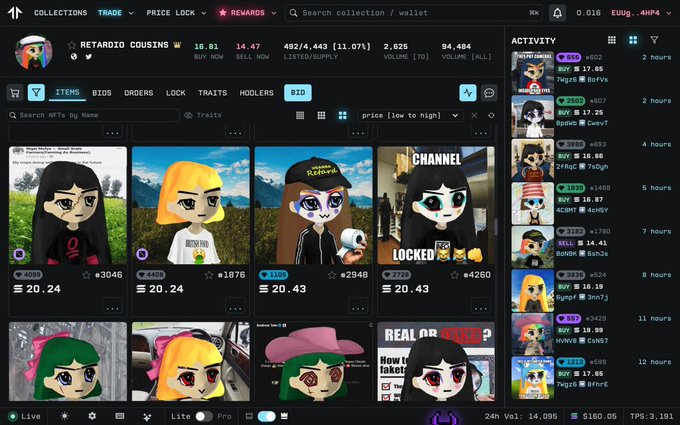Screen dimensions: 680x425
Task: Open the NFT #3046 thumbnail
Action: click(68, 206)
